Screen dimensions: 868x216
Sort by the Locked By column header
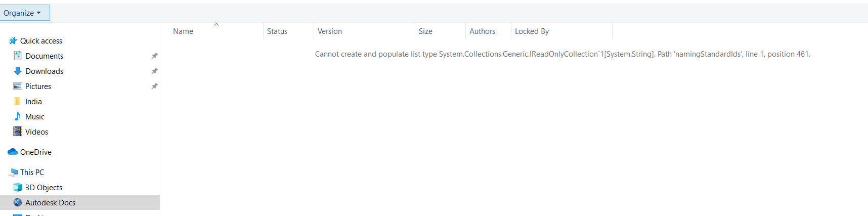[x=561, y=31]
